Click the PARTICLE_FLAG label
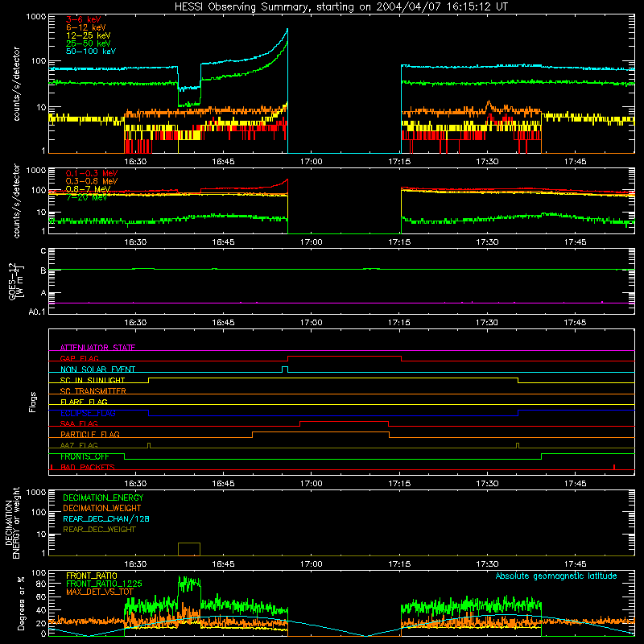Screen dimensions: 644x644 point(90,435)
